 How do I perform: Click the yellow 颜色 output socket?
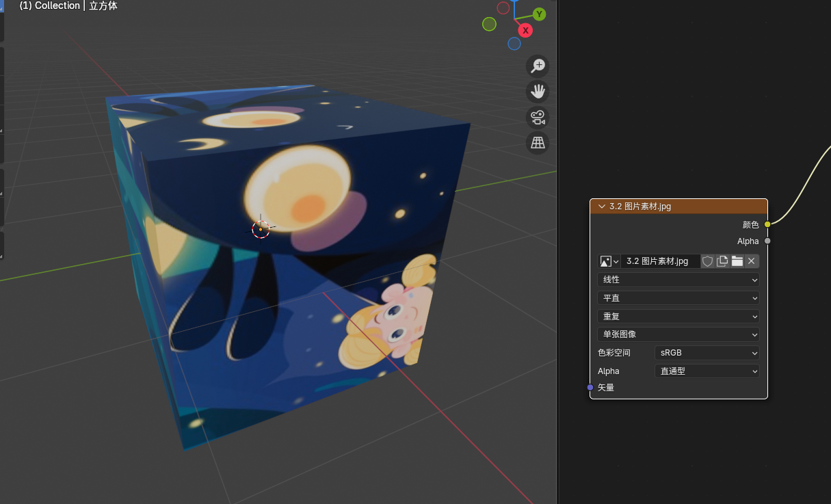[x=767, y=224]
